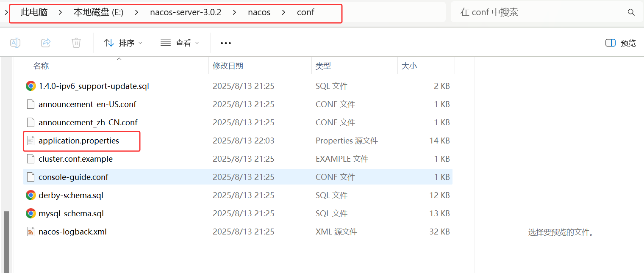This screenshot has height=273, width=644.
Task: Click file icon of console-guide.conf
Action: coord(31,177)
